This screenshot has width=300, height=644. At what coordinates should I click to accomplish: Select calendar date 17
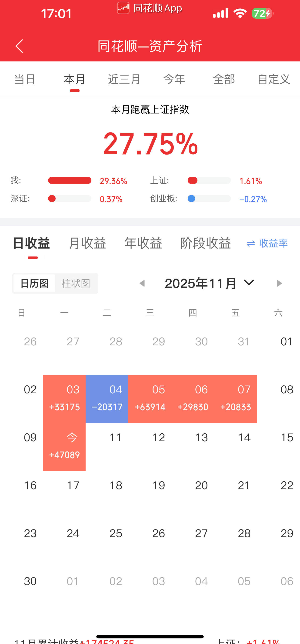point(73,486)
